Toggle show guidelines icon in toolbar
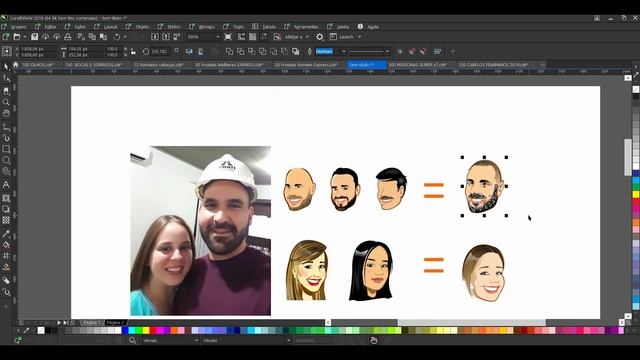The width and height of the screenshot is (640, 360). click(264, 37)
